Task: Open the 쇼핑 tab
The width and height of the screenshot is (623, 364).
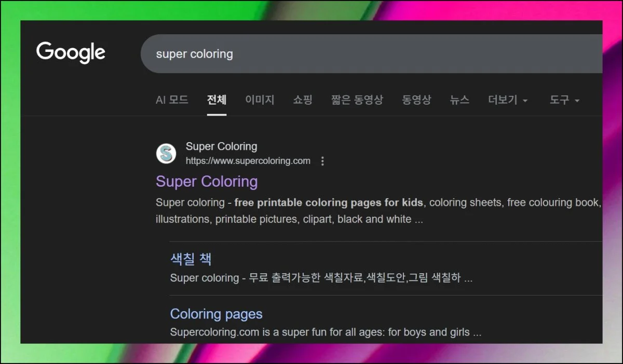Action: tap(303, 100)
